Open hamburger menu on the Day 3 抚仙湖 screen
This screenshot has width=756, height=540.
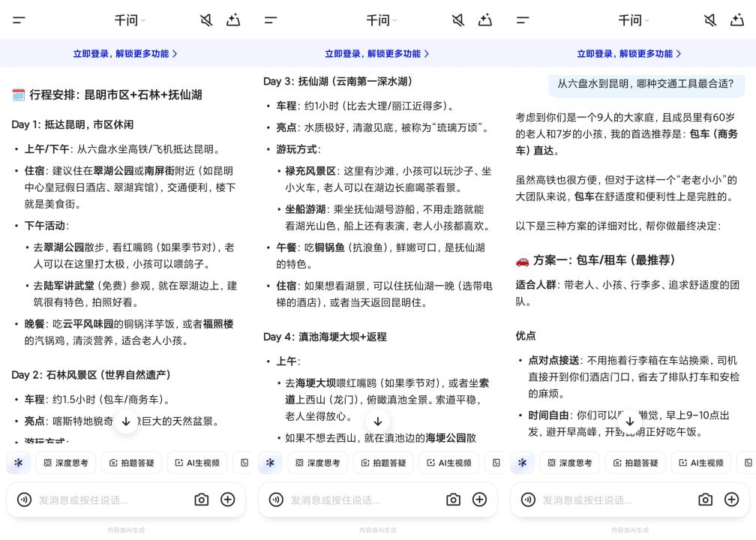271,20
